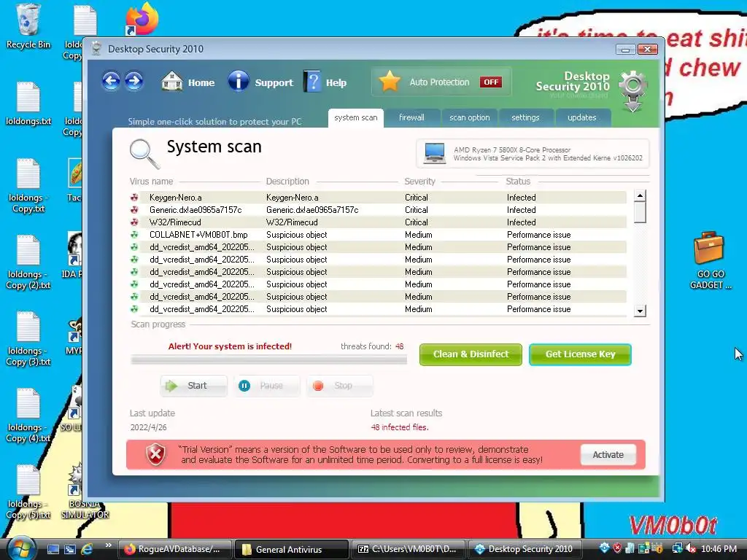This screenshot has height=560, width=747.
Task: Click the muted volume tray icon
Action: click(x=690, y=548)
